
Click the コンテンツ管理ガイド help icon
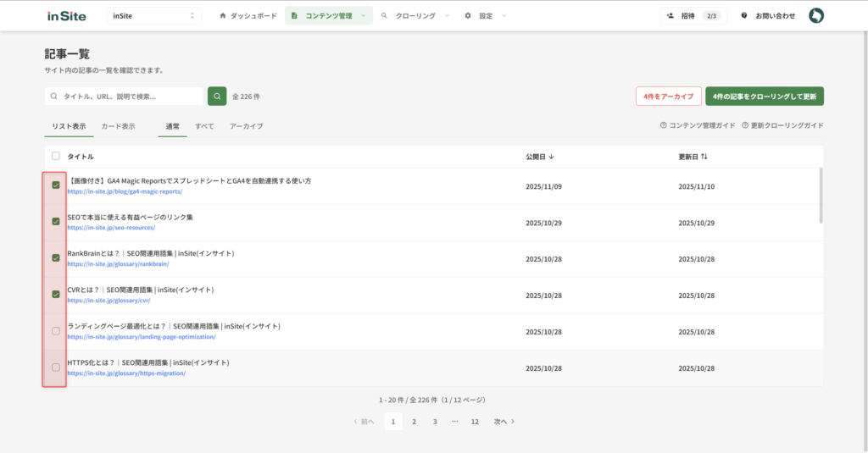(x=663, y=125)
